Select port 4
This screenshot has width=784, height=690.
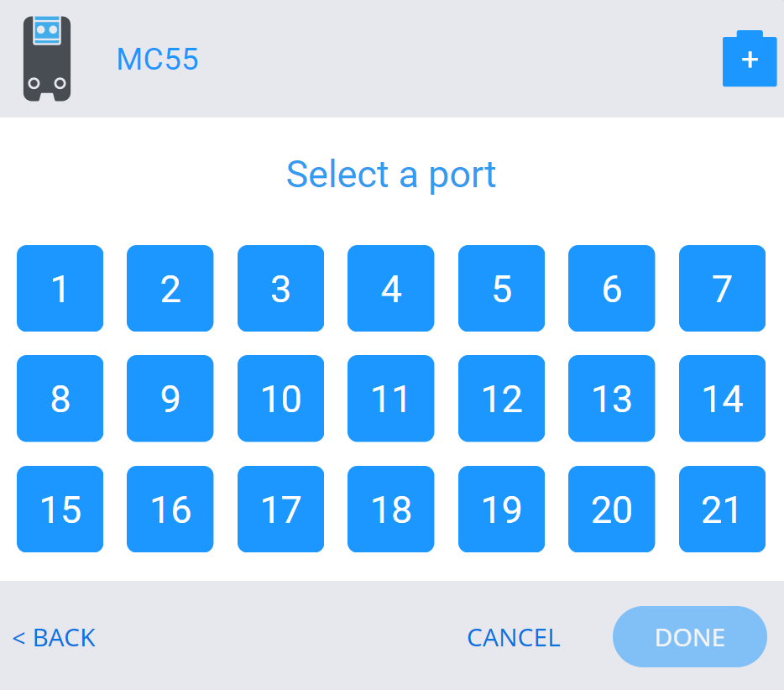coord(390,288)
